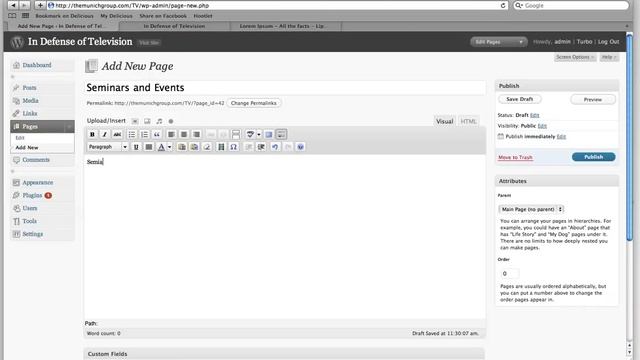Open the Media menu
The image size is (640, 360).
[x=30, y=100]
